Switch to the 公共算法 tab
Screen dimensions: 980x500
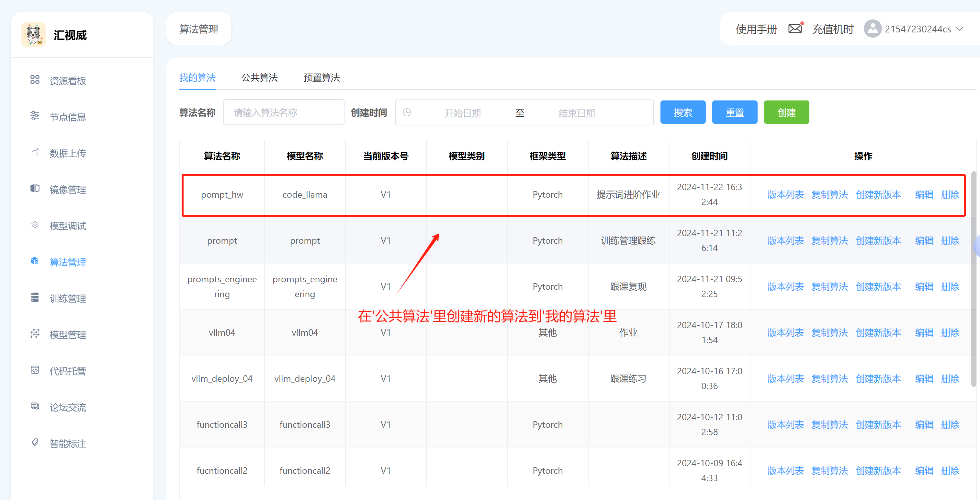click(259, 78)
